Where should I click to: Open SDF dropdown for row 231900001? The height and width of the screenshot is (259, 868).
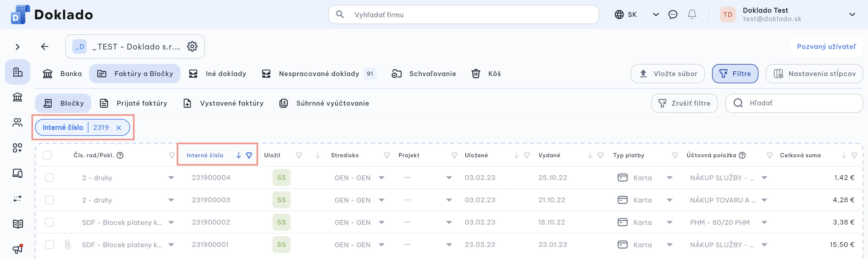pos(171,245)
